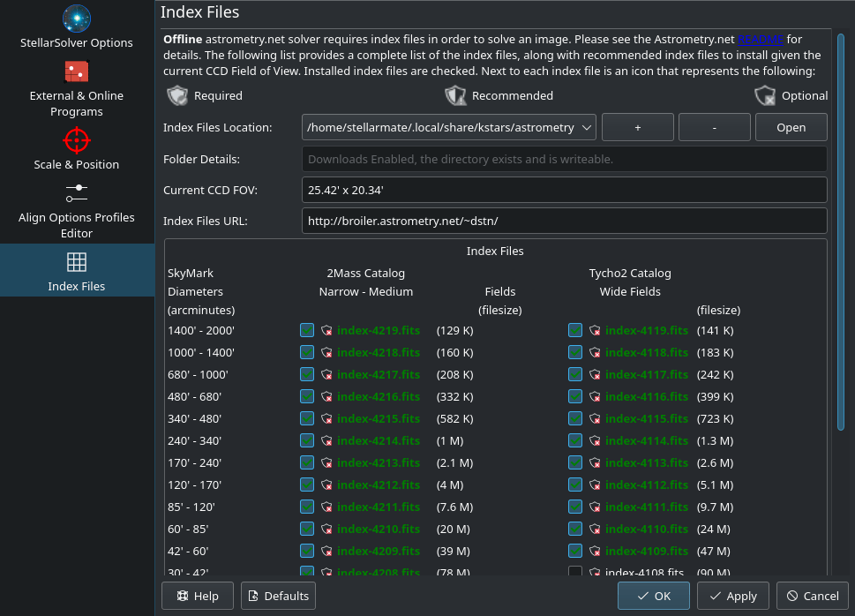The height and width of the screenshot is (616, 855).
Task: Click the 85' - 120' diameter row label
Action: pyautogui.click(x=191, y=507)
